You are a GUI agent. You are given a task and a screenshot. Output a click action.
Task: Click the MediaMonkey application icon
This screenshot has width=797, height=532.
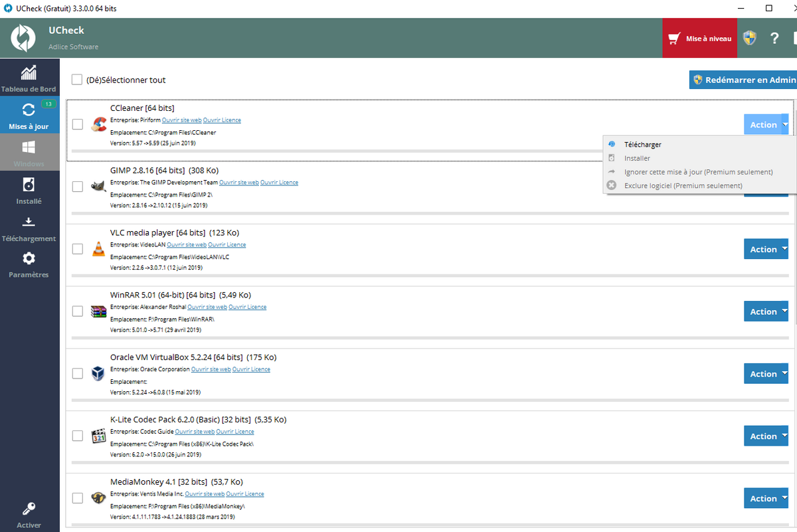coord(98,498)
